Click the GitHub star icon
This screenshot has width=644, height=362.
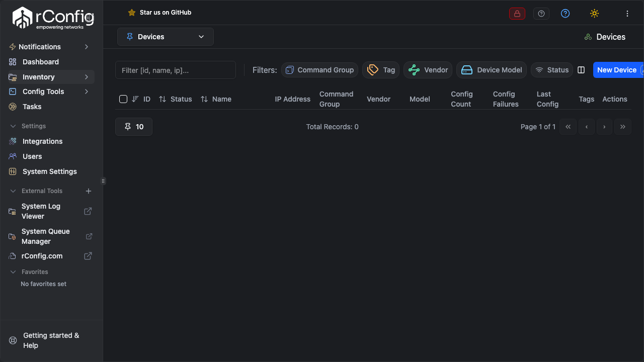click(x=132, y=13)
